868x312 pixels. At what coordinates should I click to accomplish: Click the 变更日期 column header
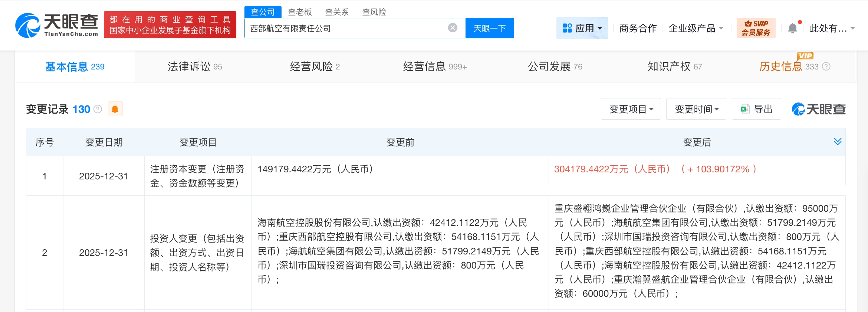coord(104,142)
